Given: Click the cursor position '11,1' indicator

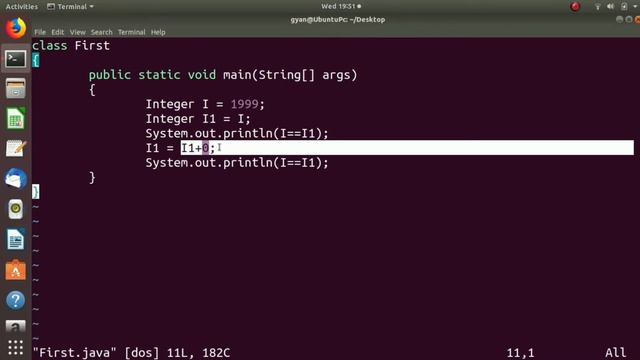Looking at the screenshot, I should click(520, 353).
